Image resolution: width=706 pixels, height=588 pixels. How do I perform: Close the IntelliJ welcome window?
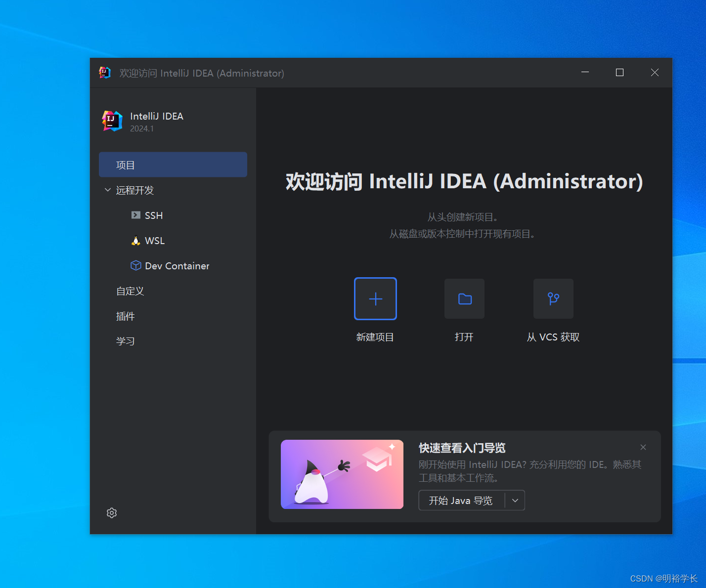point(655,73)
